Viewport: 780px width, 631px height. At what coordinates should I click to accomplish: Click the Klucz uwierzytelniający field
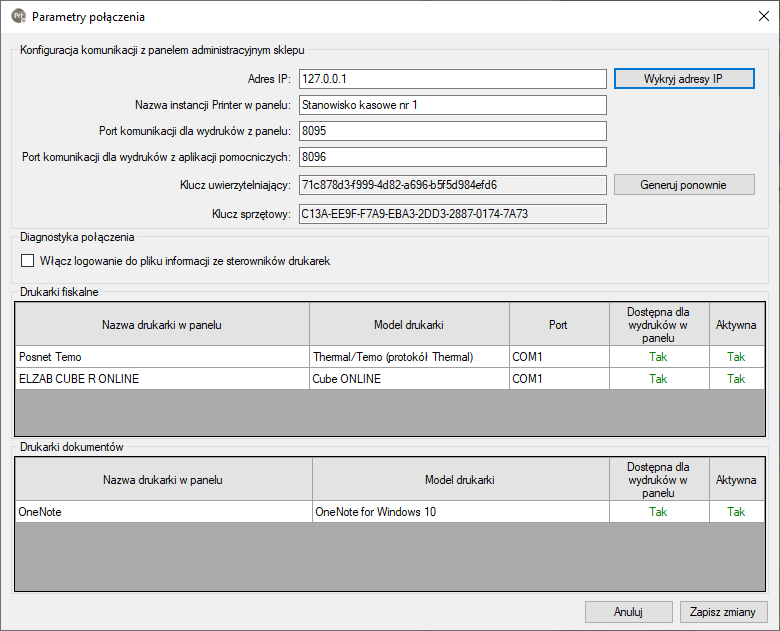(x=452, y=184)
